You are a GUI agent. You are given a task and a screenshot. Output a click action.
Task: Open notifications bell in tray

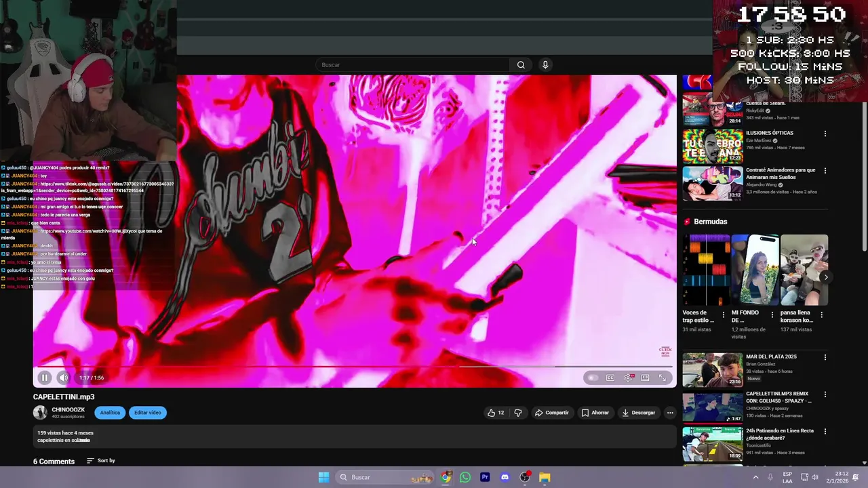[x=856, y=477]
